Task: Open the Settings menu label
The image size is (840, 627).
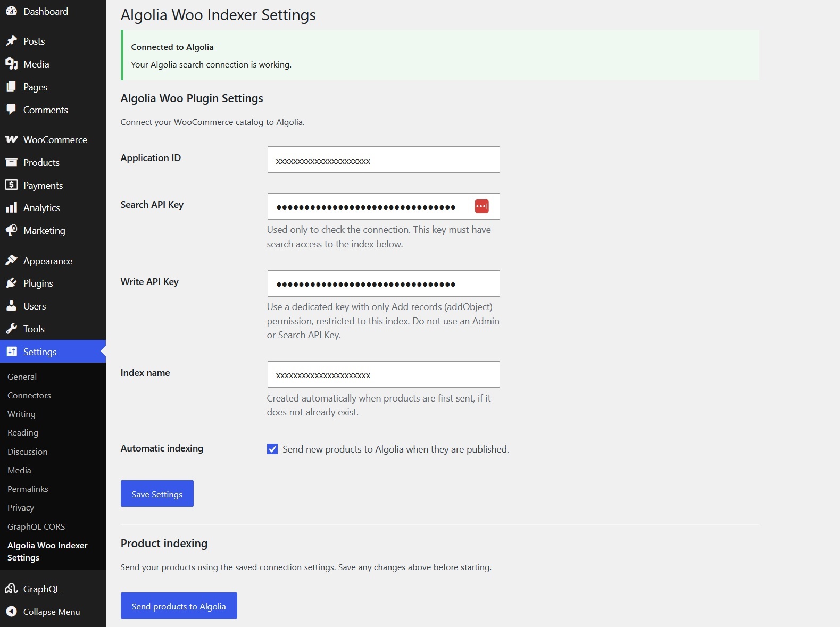Action: (x=40, y=352)
